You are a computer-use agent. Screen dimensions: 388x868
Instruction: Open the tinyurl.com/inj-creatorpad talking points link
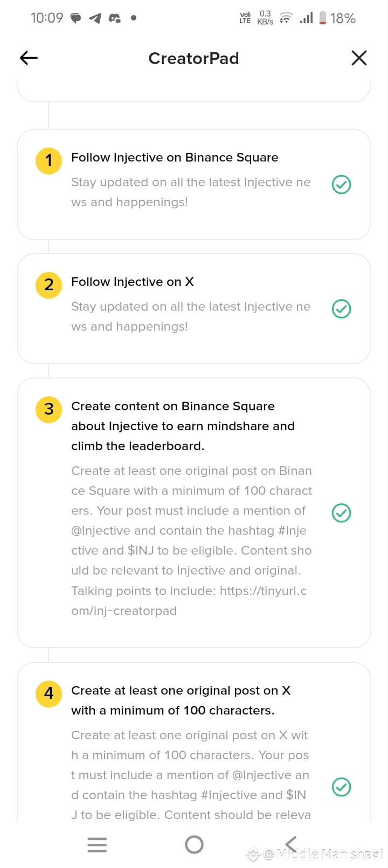(x=189, y=601)
